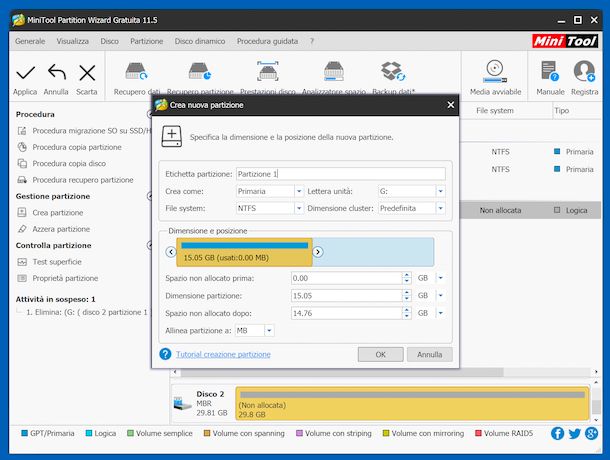This screenshot has height=460, width=610.
Task: Open the Disco menu
Action: point(109,41)
